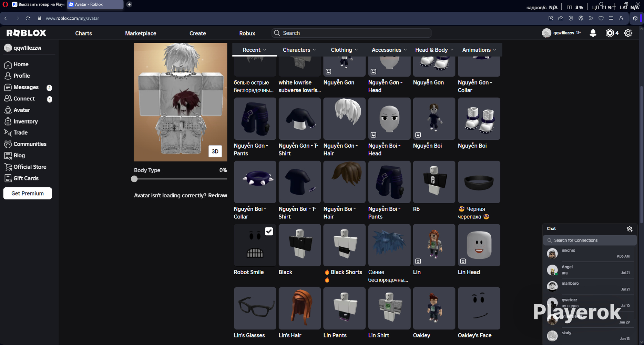Viewport: 644px width, 345px height.
Task: Select the R6 item thumbnail
Action: click(x=434, y=182)
